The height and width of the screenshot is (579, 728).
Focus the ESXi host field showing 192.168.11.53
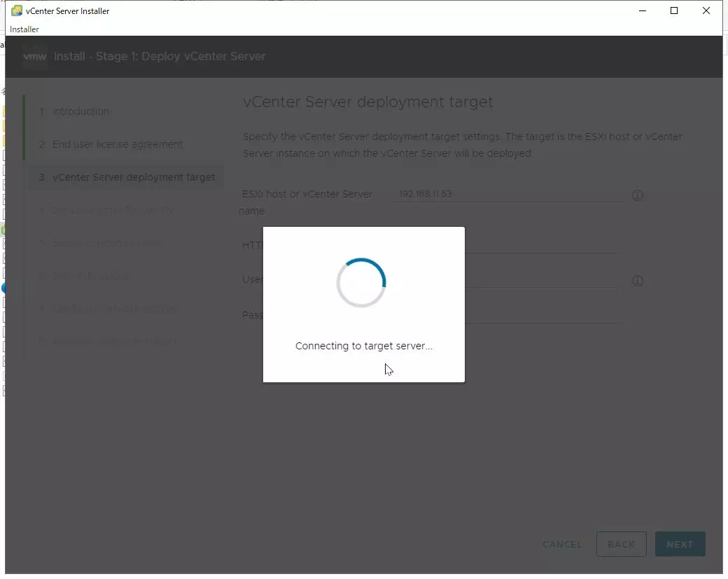click(x=508, y=194)
